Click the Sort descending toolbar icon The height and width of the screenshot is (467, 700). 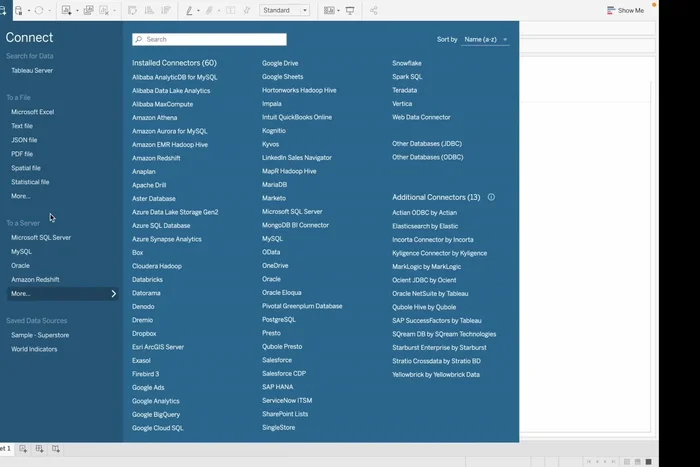[166, 10]
